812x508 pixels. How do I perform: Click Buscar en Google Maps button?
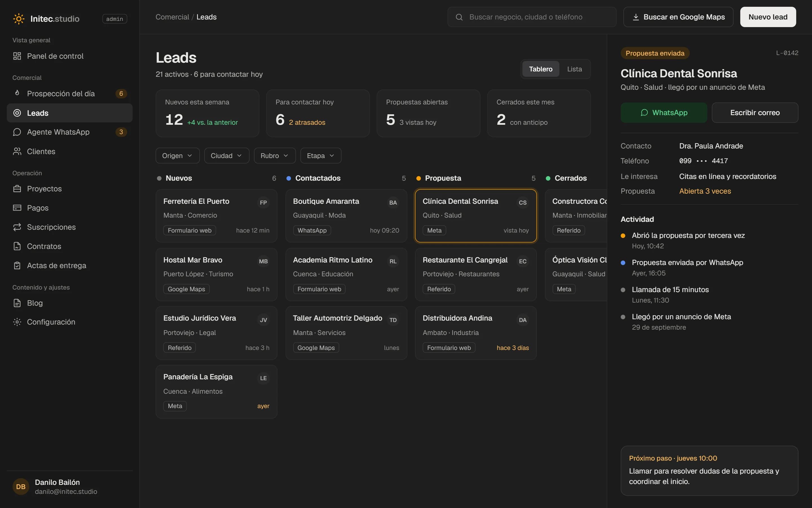pos(678,17)
